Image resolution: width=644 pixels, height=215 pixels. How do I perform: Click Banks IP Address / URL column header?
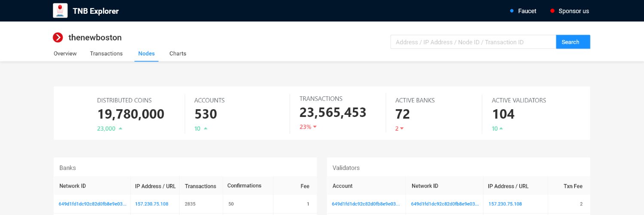pyautogui.click(x=155, y=186)
